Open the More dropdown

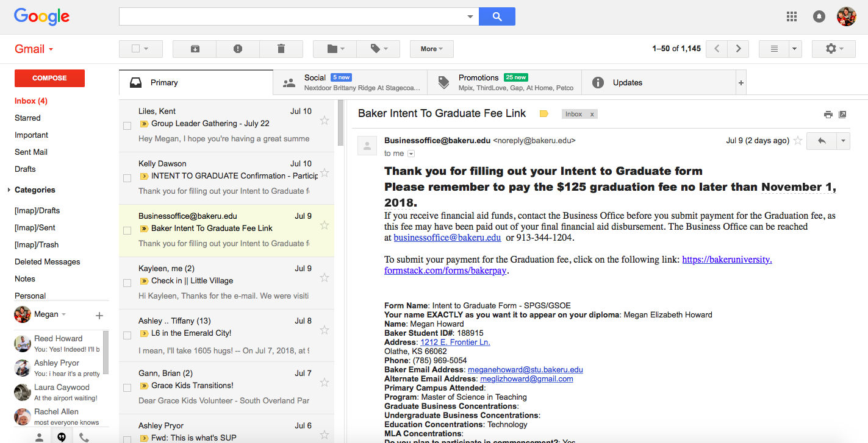click(431, 49)
